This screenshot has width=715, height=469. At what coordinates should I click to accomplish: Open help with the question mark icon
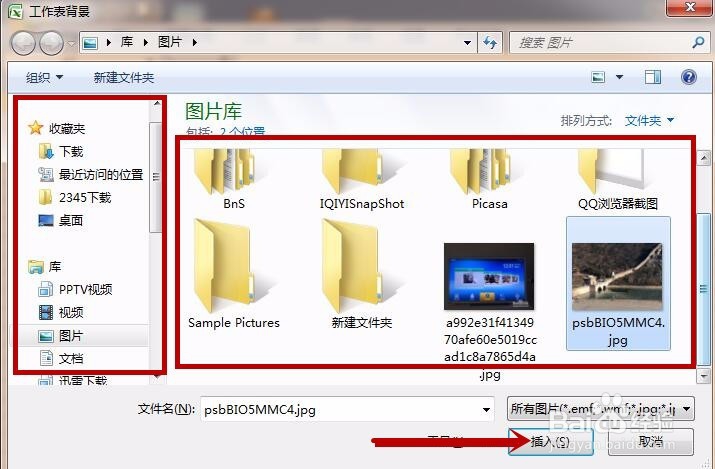pyautogui.click(x=689, y=77)
